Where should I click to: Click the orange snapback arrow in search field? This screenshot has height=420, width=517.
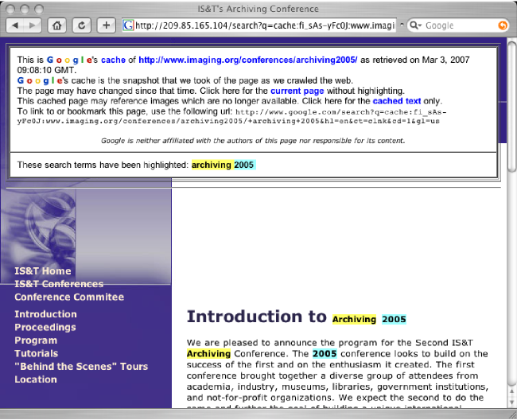click(503, 25)
